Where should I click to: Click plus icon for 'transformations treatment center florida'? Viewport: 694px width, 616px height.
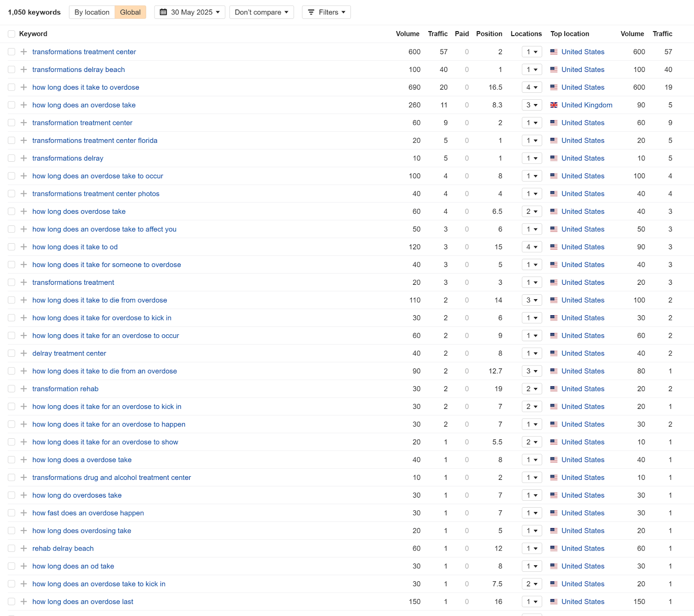click(x=24, y=141)
